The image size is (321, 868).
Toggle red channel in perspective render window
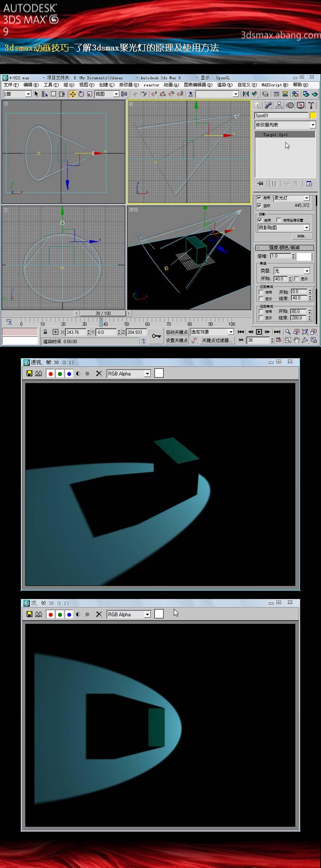coord(51,373)
